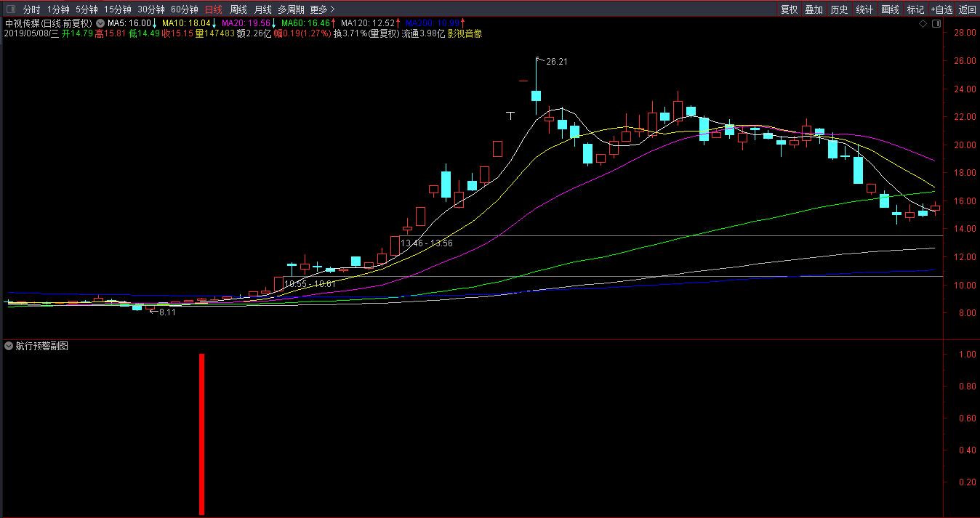Open the 多周期 multi-period view

[291, 9]
